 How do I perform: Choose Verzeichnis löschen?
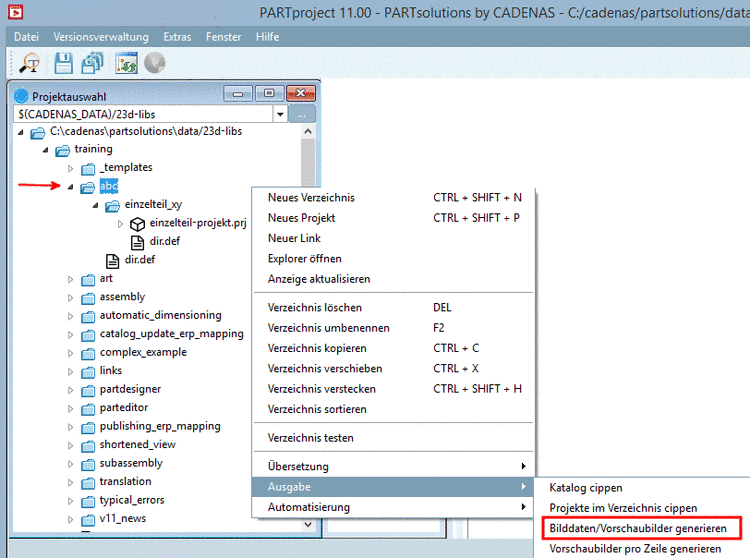click(394, 307)
